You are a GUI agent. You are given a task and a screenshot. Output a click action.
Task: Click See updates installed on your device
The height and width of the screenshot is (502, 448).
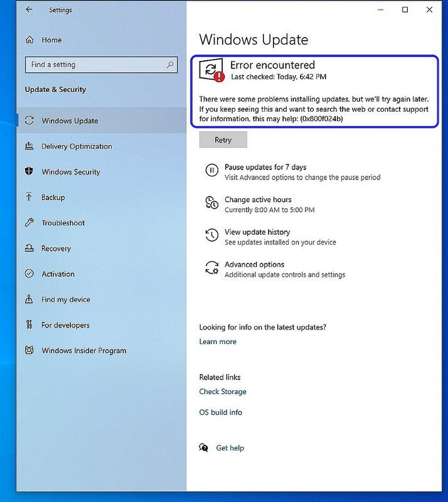pyautogui.click(x=280, y=242)
